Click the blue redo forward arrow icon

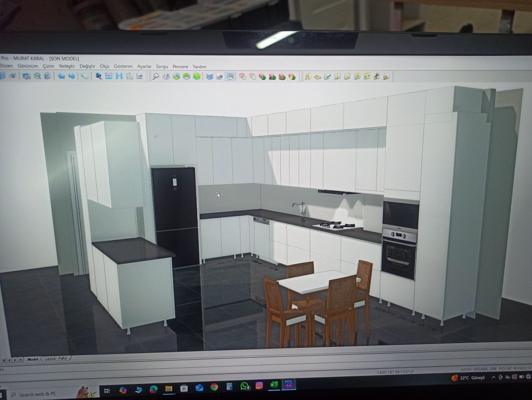(71, 76)
